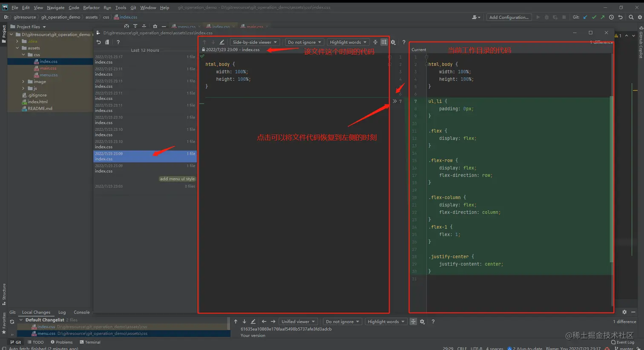The width and height of the screenshot is (644, 350).
Task: Click master branch in status bar
Action: (624, 348)
